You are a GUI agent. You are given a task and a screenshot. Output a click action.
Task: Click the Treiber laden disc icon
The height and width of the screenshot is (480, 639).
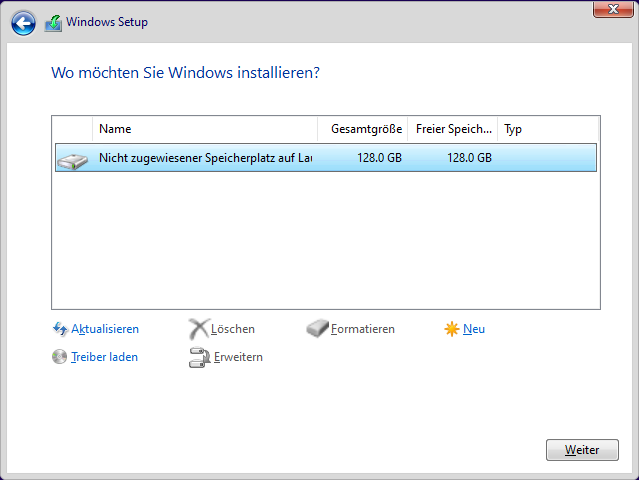(60, 357)
